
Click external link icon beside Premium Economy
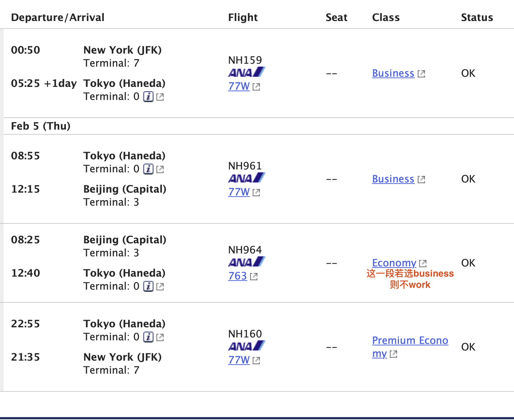coord(393,354)
